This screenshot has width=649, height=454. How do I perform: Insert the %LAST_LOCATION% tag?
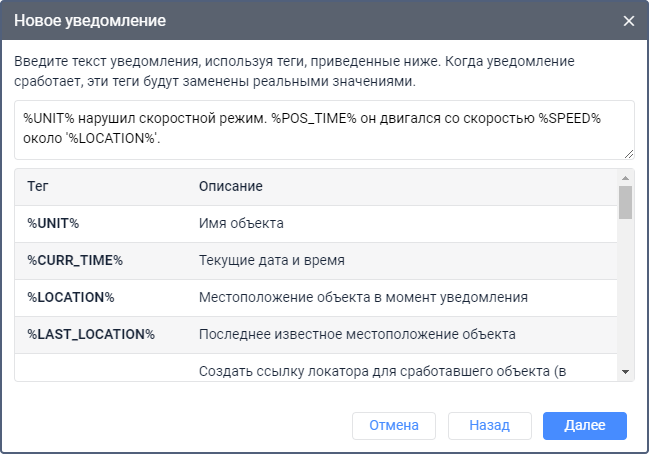click(x=91, y=334)
